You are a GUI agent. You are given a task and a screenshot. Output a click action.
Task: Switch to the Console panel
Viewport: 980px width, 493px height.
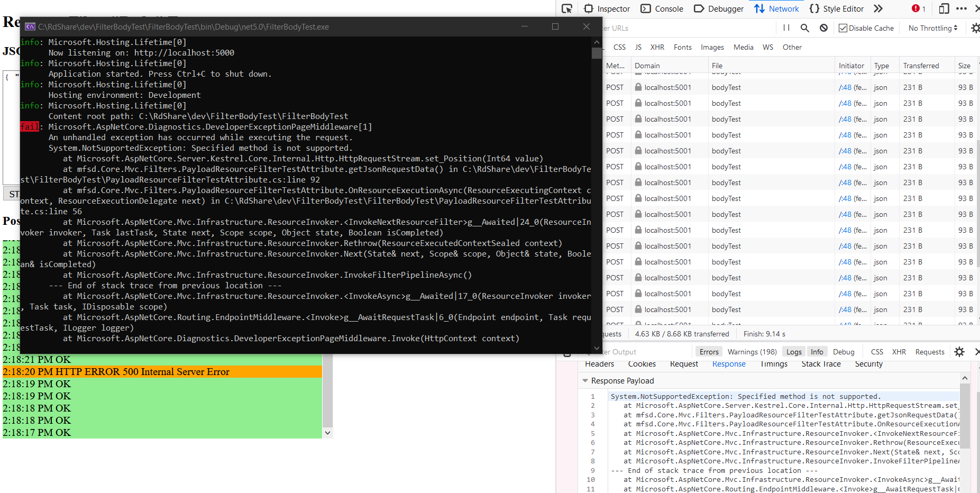pyautogui.click(x=663, y=8)
